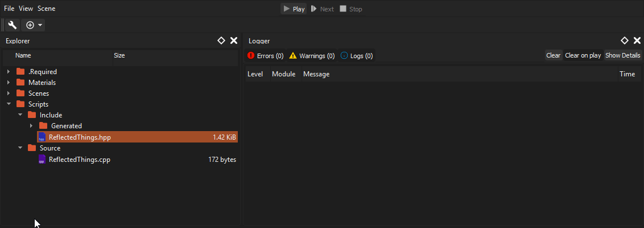
Task: Select the .Required folder icon
Action: tap(20, 72)
